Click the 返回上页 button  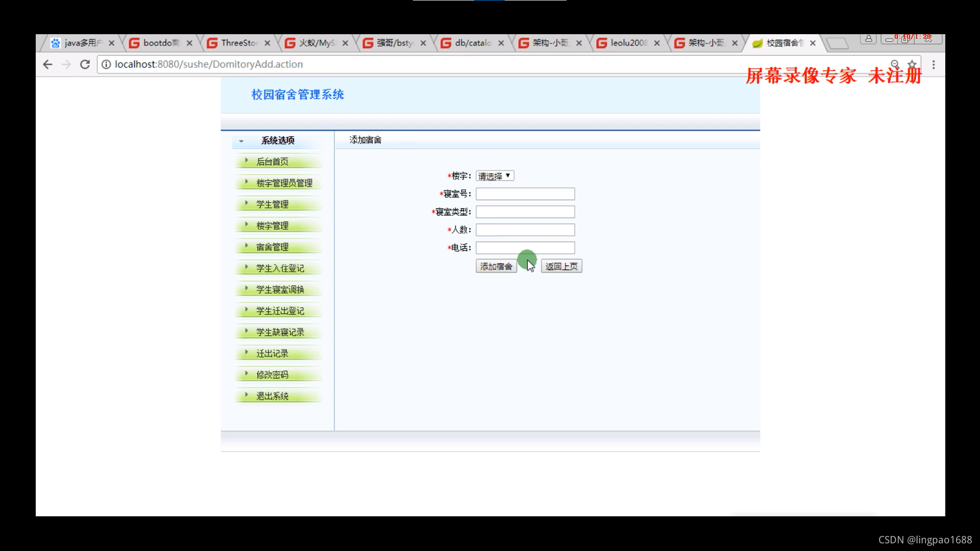pos(561,266)
